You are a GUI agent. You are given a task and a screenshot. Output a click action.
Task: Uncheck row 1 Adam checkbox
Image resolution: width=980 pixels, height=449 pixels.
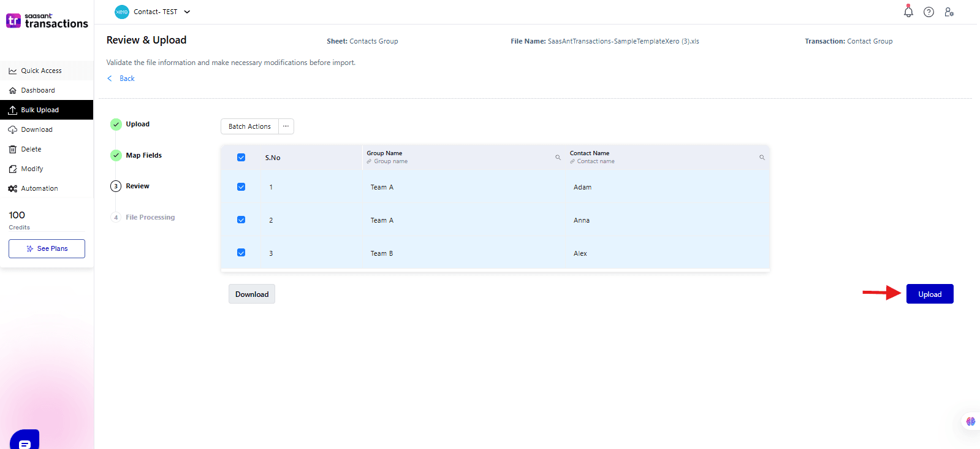241,187
